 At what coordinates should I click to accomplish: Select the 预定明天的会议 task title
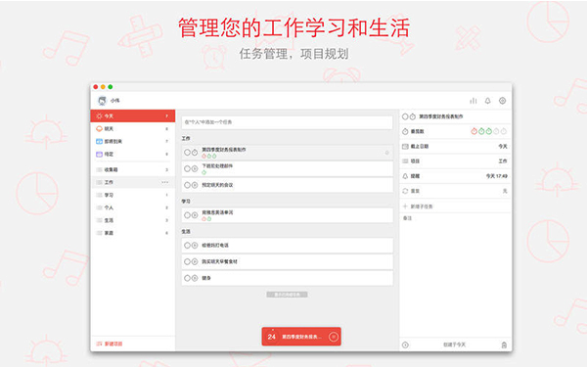[x=217, y=185]
